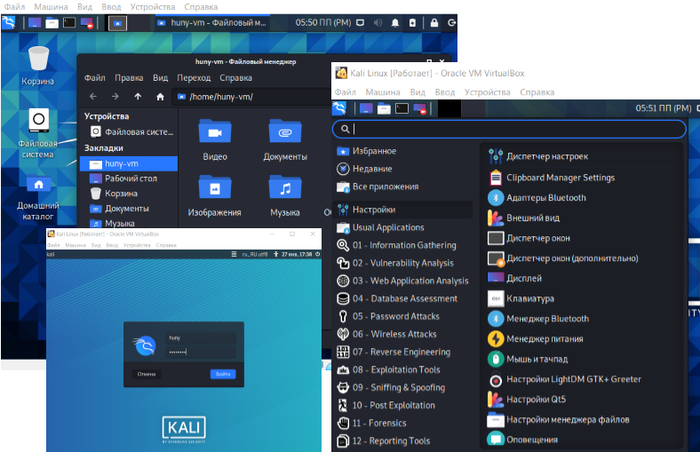Open 09 - Sniffing & Spoofing category
The width and height of the screenshot is (700, 452).
coord(403,388)
